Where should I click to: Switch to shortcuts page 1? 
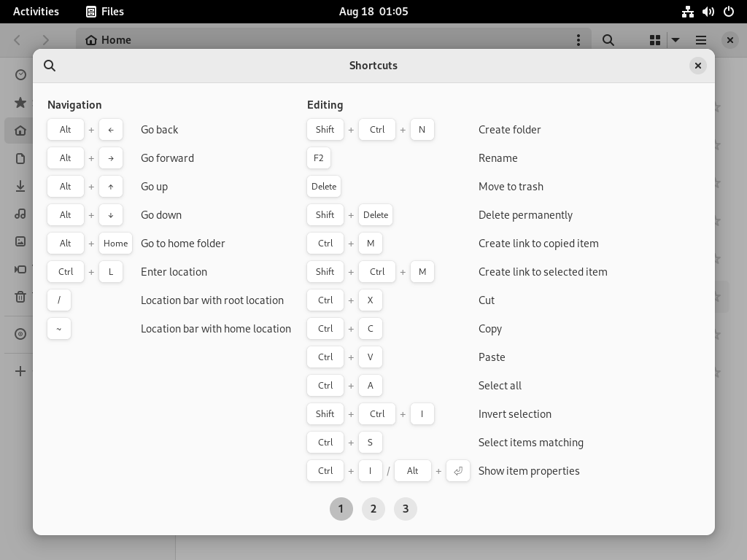[x=341, y=509]
